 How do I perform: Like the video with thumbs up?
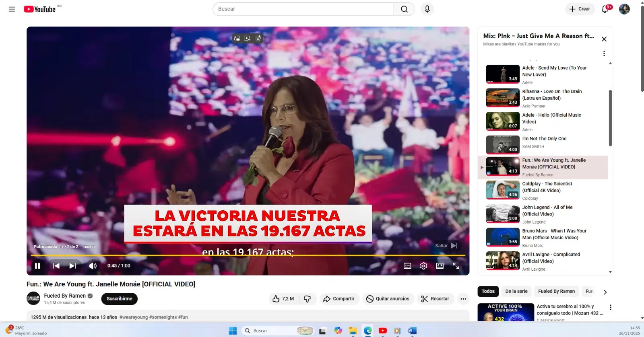point(283,299)
